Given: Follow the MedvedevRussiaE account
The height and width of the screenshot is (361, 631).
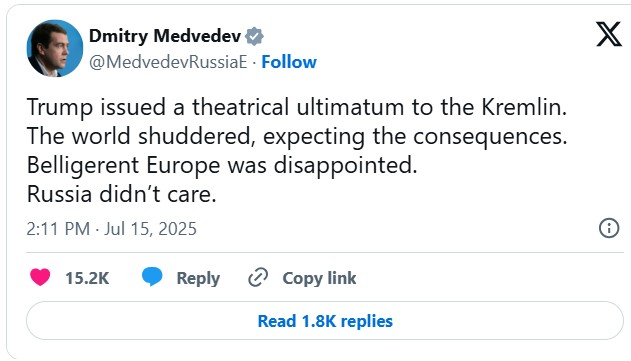Looking at the screenshot, I should (289, 62).
